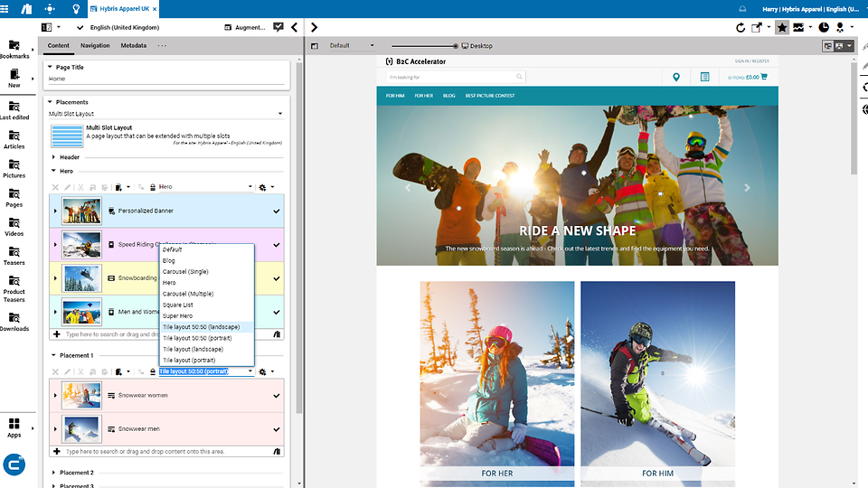The image size is (868, 488).
Task: Choose Square List viewtype option
Action: [207, 305]
